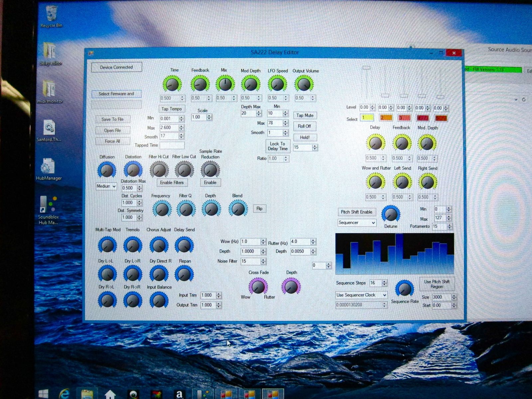The width and height of the screenshot is (532, 399).
Task: Click the Tap Tempo button
Action: tap(172, 109)
